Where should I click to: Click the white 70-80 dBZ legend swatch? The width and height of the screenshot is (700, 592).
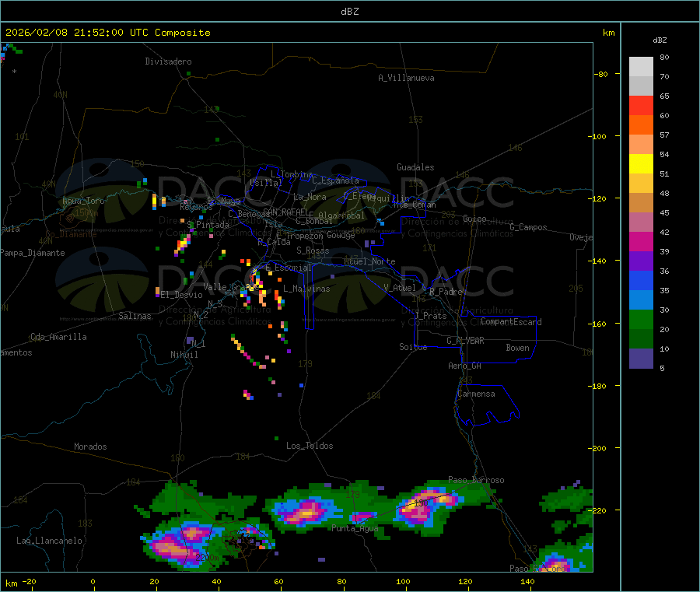click(641, 67)
